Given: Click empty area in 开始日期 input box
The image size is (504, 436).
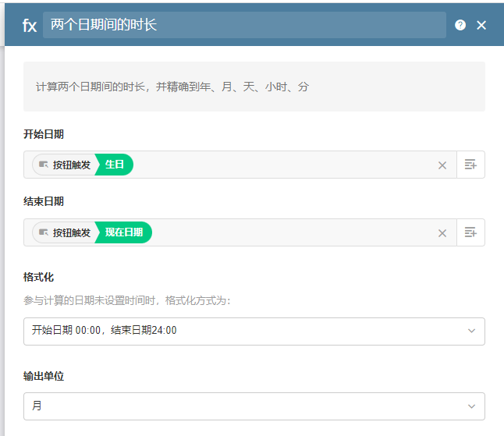Looking at the screenshot, I should pos(281,165).
